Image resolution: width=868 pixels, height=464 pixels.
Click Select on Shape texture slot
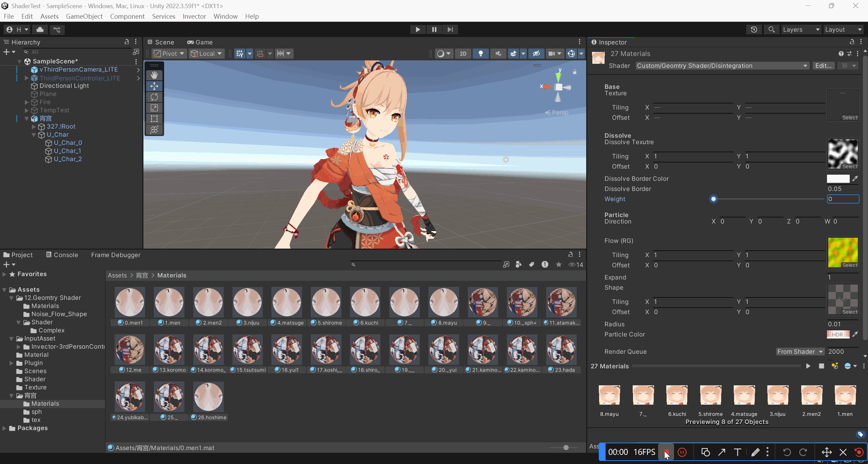(x=850, y=312)
